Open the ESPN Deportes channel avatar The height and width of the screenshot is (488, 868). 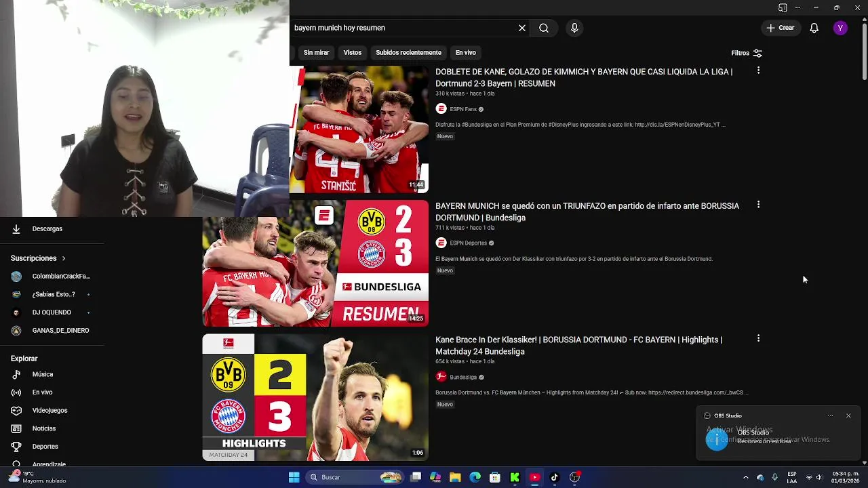click(441, 243)
